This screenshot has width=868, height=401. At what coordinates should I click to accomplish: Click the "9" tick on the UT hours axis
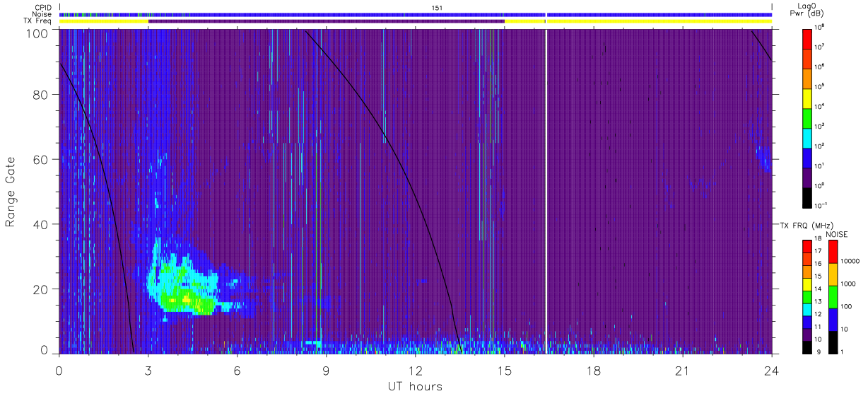(327, 371)
